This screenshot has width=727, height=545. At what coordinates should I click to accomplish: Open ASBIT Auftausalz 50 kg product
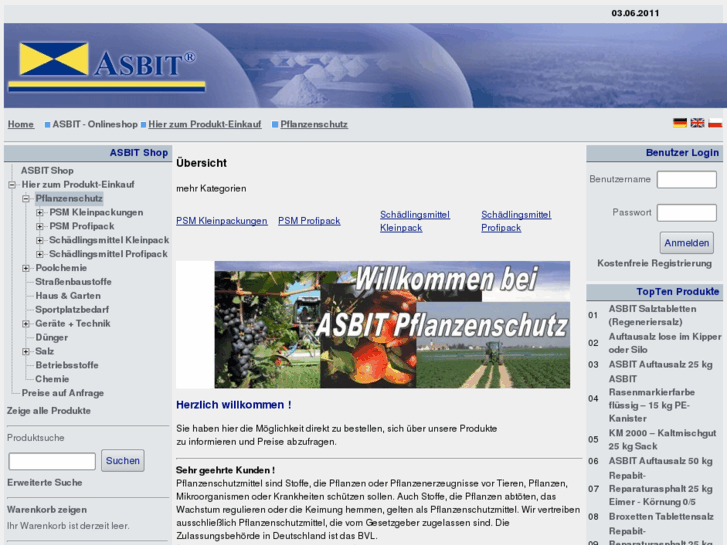(x=660, y=461)
